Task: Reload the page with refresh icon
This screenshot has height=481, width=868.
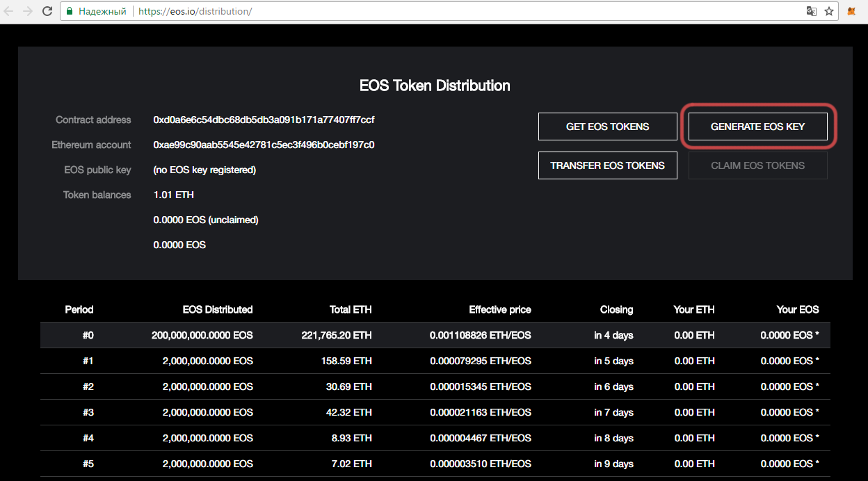Action: (x=47, y=12)
